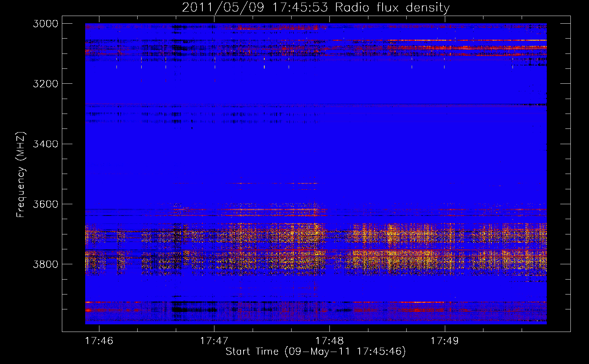The height and width of the screenshot is (364, 589).
Task: Click the plot title "2011/05/09 17:45:53 Radio flux density"
Action: pos(316,8)
